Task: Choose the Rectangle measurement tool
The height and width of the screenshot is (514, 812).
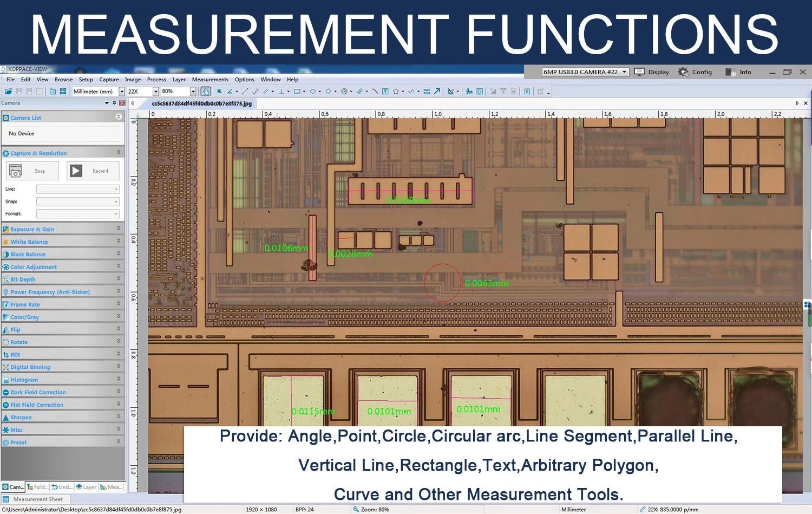Action: pyautogui.click(x=297, y=92)
